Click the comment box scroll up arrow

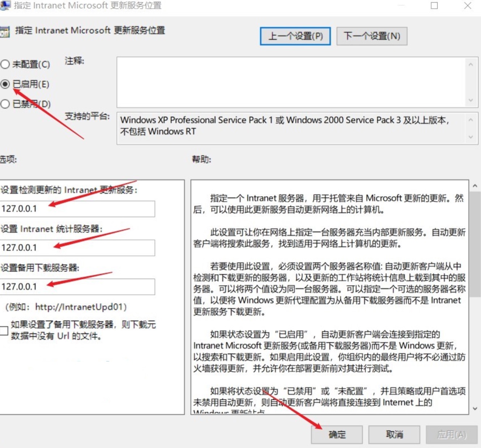pos(471,65)
